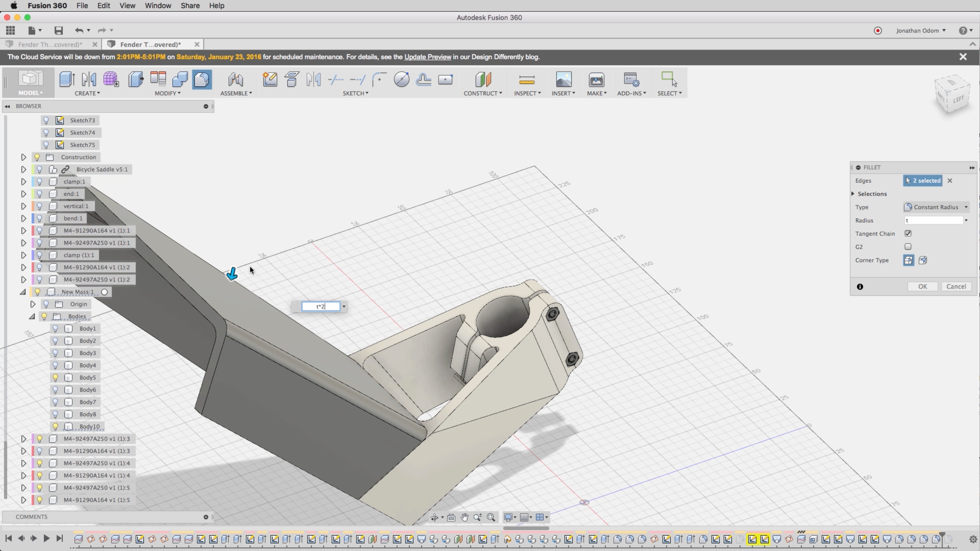The width and height of the screenshot is (980, 551).
Task: Click the Pan hand icon in the navigation bar
Action: click(464, 518)
